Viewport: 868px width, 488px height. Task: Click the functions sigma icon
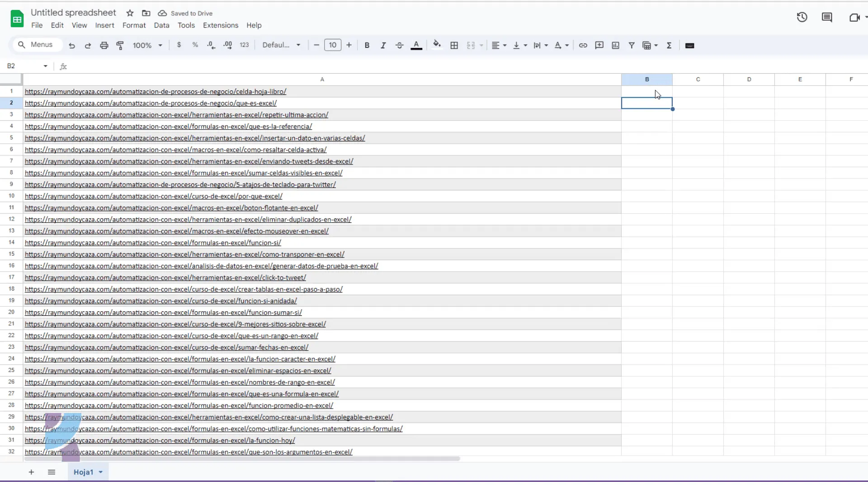point(669,46)
